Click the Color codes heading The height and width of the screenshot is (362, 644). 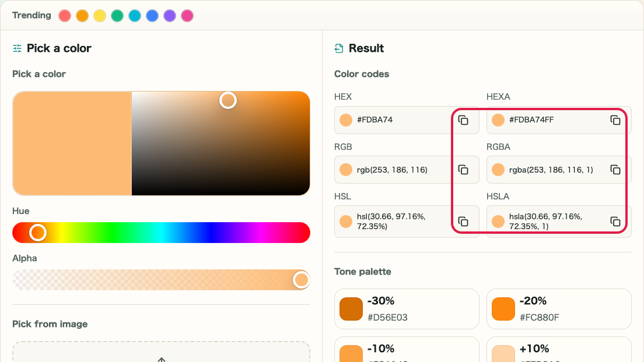point(362,74)
